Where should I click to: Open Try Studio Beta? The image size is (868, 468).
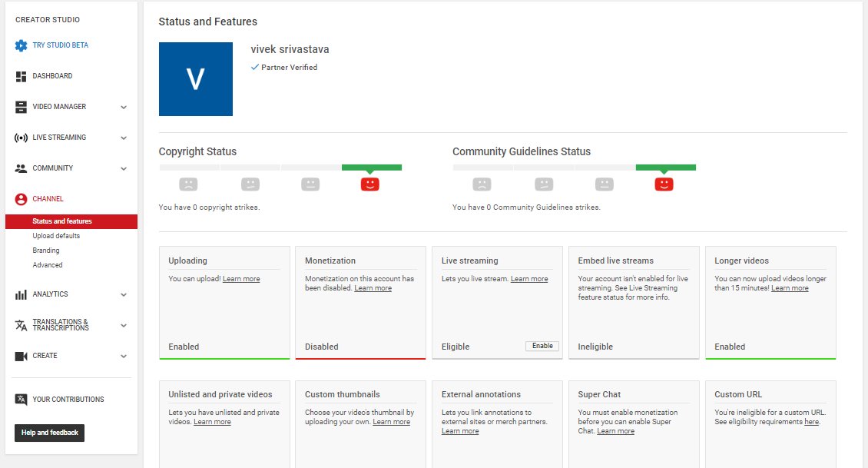pyautogui.click(x=61, y=45)
